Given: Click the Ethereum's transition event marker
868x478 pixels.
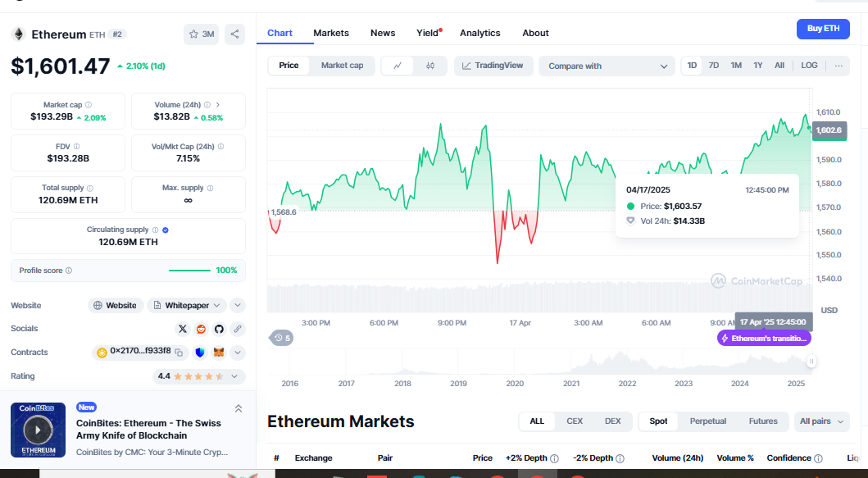Looking at the screenshot, I should click(x=764, y=338).
